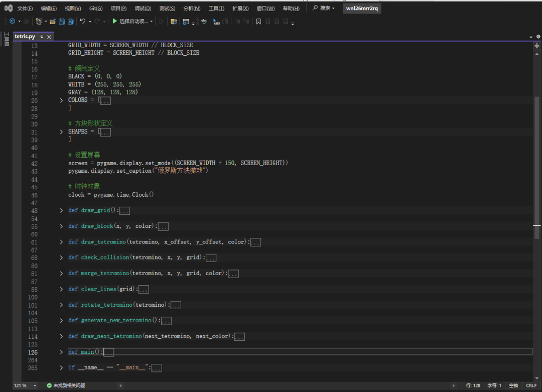Screen dimensions: 542x392
Task: Open the back navigation history dropdown arrow
Action: pos(20,22)
